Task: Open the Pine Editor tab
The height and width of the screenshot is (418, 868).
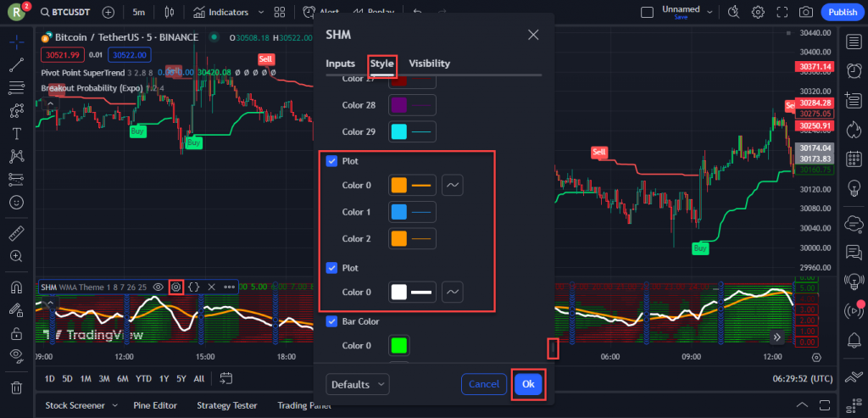Action: click(x=155, y=406)
